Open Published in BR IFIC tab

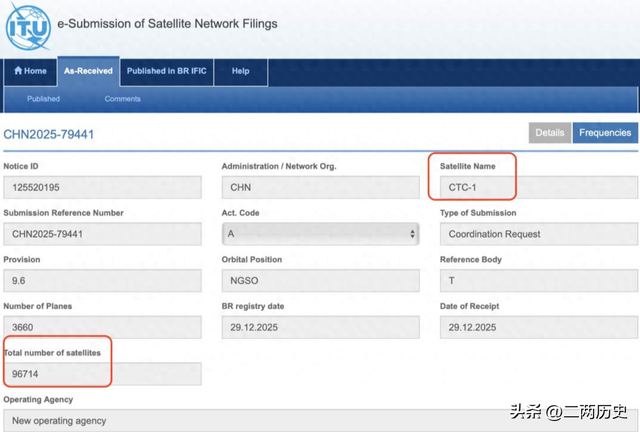[x=166, y=71]
